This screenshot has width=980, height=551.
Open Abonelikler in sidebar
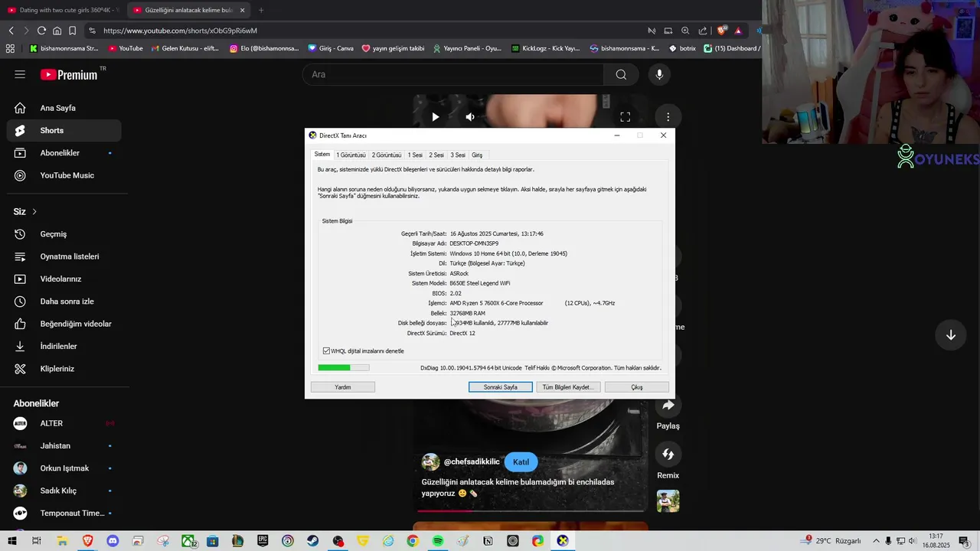[x=64, y=153]
